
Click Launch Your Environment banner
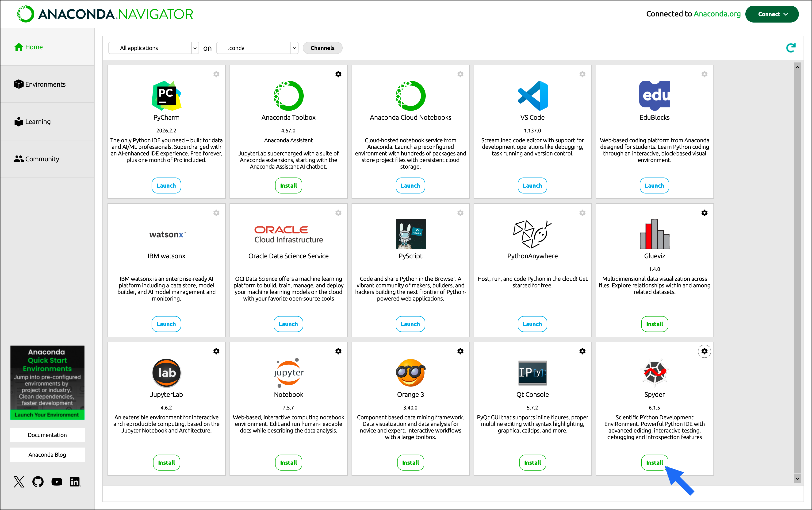click(47, 415)
